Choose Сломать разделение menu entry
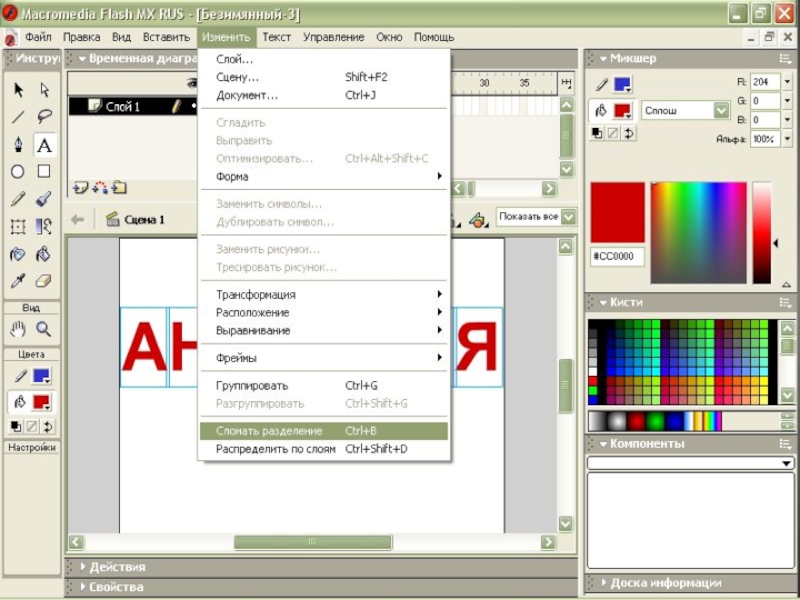The width and height of the screenshot is (800, 600). point(324,431)
